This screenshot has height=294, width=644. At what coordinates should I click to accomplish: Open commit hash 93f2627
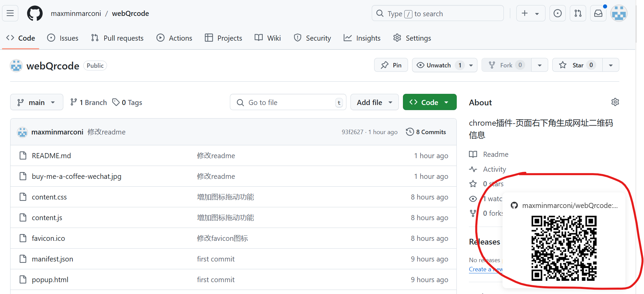click(x=352, y=132)
